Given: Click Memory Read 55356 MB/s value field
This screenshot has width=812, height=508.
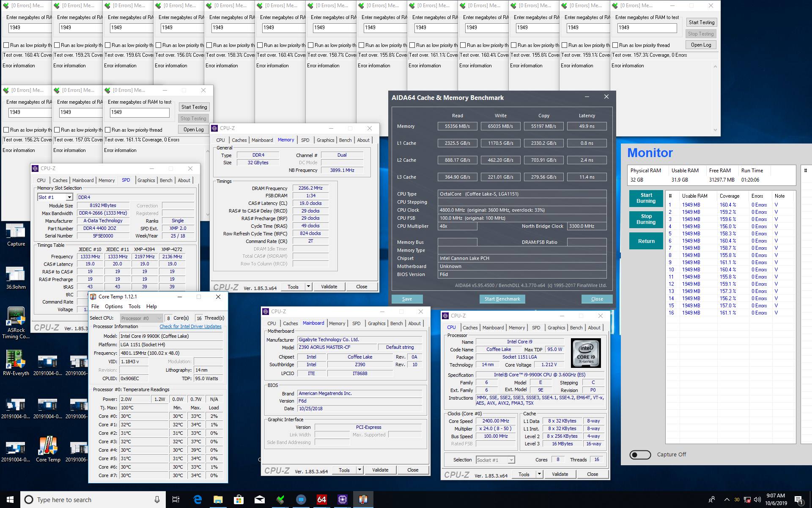Looking at the screenshot, I should (457, 126).
